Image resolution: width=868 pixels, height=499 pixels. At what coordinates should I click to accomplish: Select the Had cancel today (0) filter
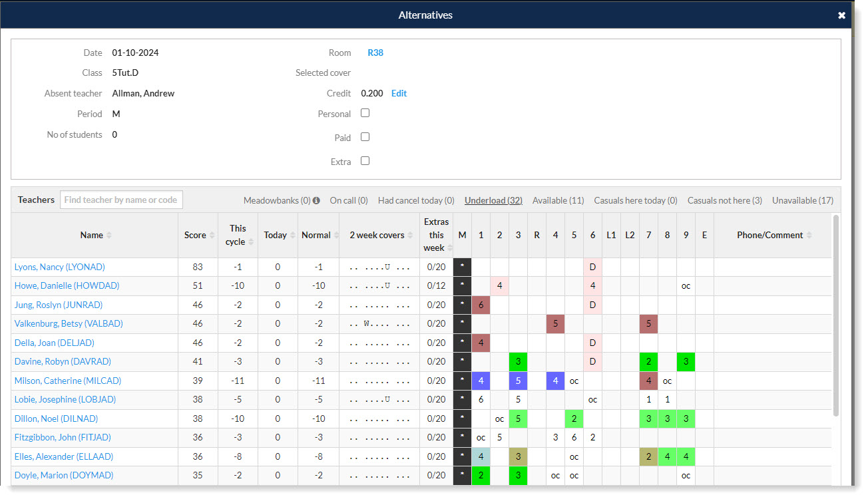[x=416, y=200]
